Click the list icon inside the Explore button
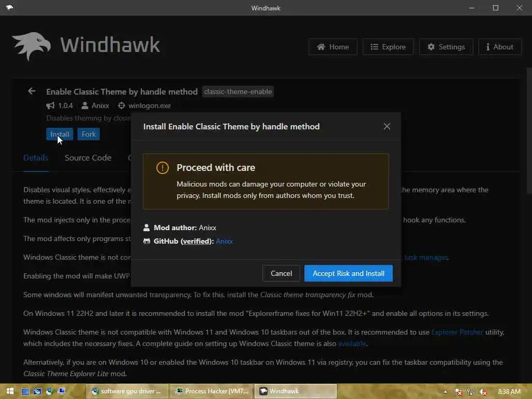Viewport: 532px width, 399px height. click(374, 47)
